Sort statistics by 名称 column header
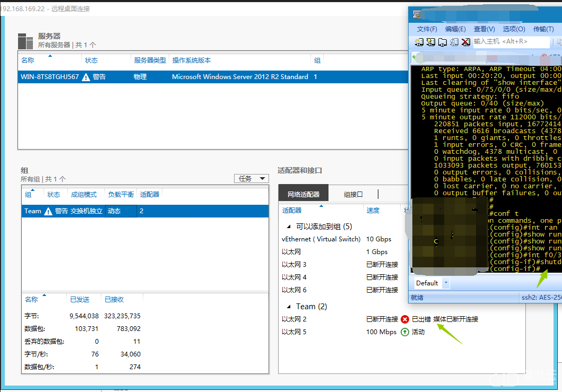 tap(31, 299)
